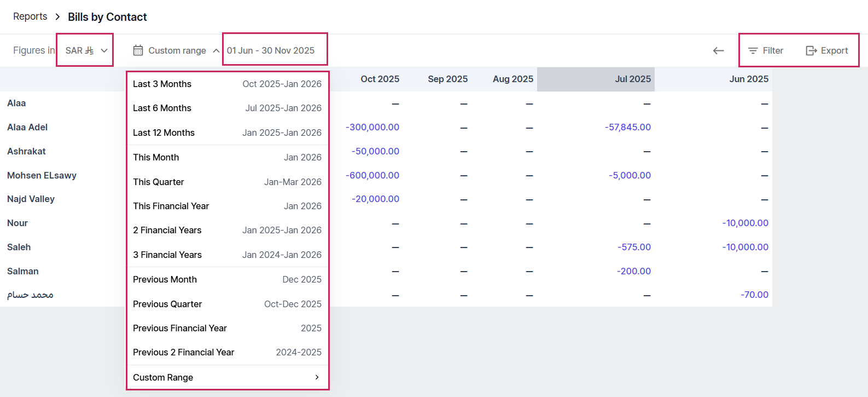
Task: Expand the Custom Range submenu arrow
Action: point(317,377)
